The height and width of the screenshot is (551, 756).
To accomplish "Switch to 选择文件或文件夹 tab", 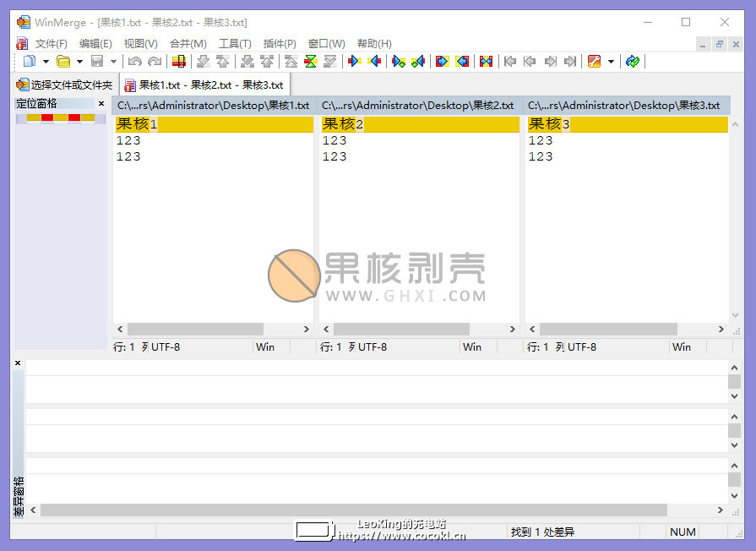I will (64, 85).
